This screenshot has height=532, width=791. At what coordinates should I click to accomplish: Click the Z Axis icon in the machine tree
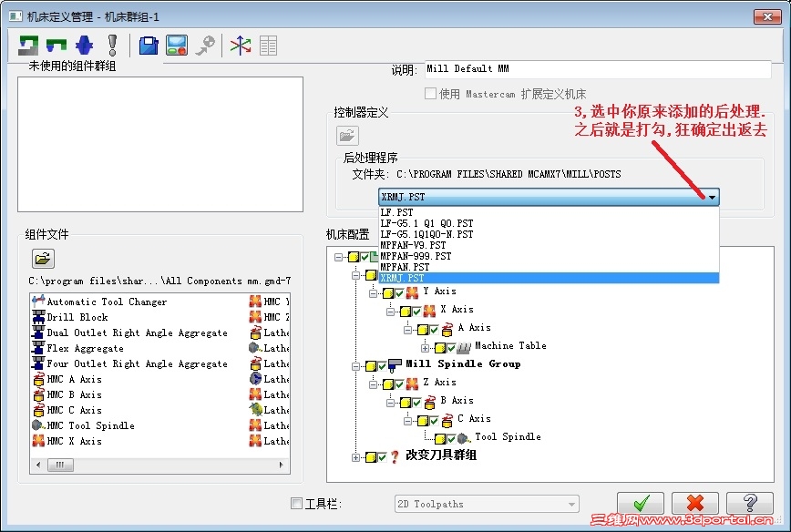(x=412, y=384)
